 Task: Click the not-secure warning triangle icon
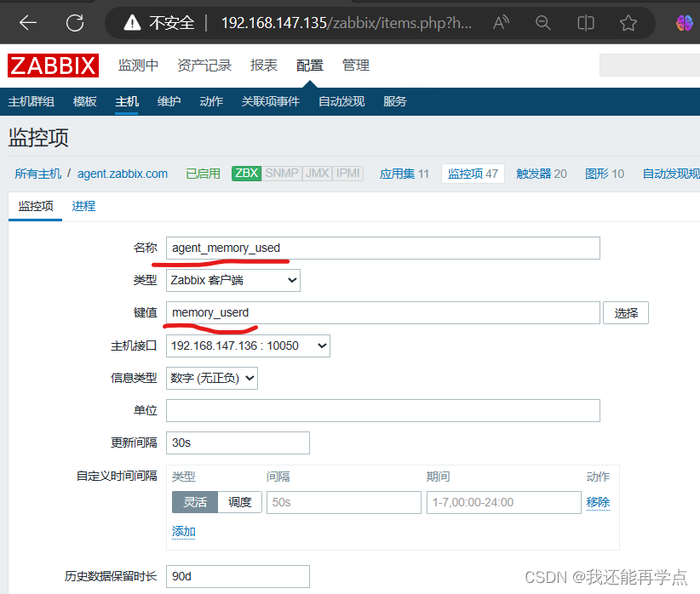coord(132,22)
